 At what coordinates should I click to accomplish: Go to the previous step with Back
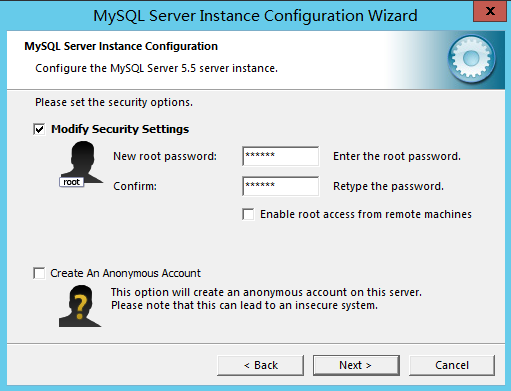(260, 365)
